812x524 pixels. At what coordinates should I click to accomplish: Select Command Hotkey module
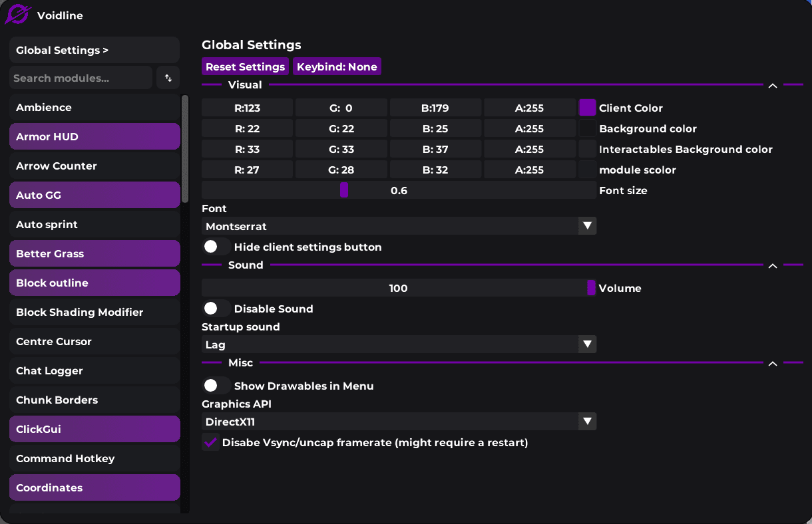pyautogui.click(x=95, y=458)
